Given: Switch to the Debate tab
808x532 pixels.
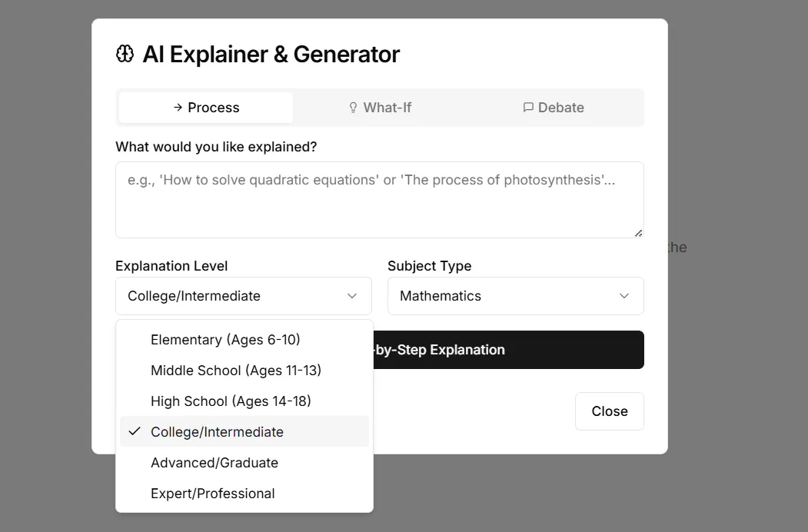Looking at the screenshot, I should [x=554, y=107].
